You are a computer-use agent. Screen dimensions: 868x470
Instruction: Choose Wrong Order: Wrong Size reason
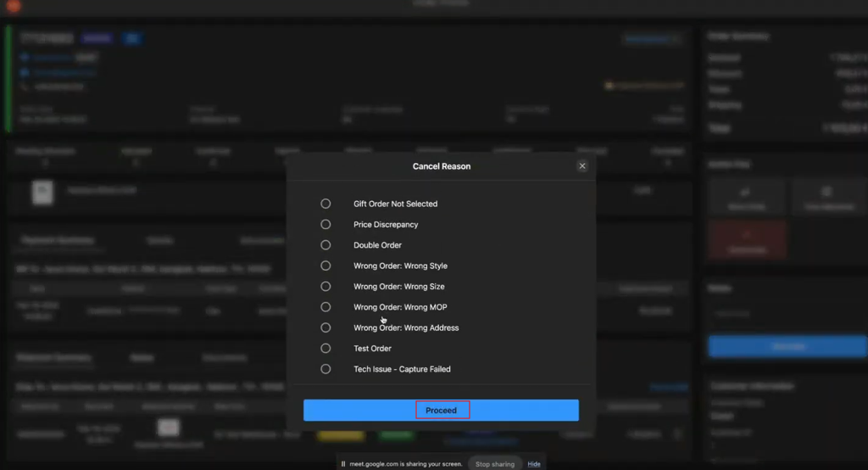[x=325, y=287]
